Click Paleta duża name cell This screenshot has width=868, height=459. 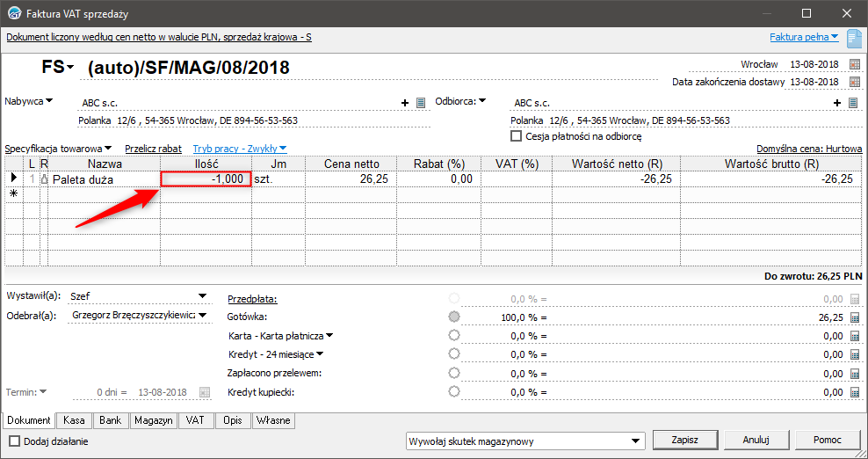[x=105, y=178]
